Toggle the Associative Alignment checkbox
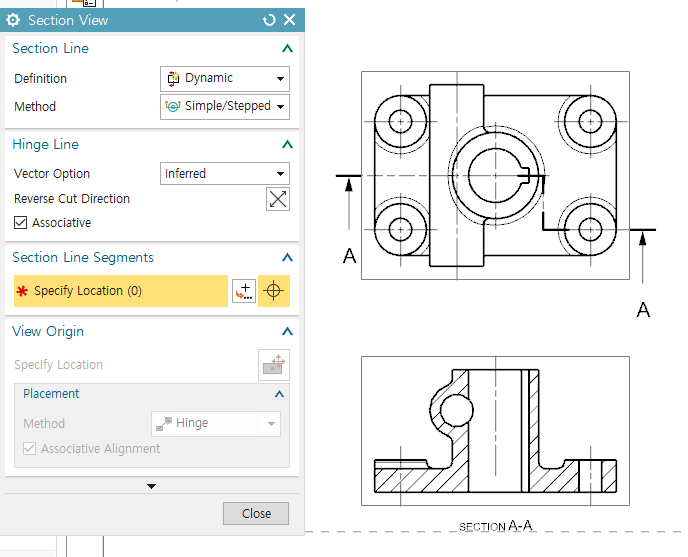Screen dimensions: 688x557 coord(30,449)
